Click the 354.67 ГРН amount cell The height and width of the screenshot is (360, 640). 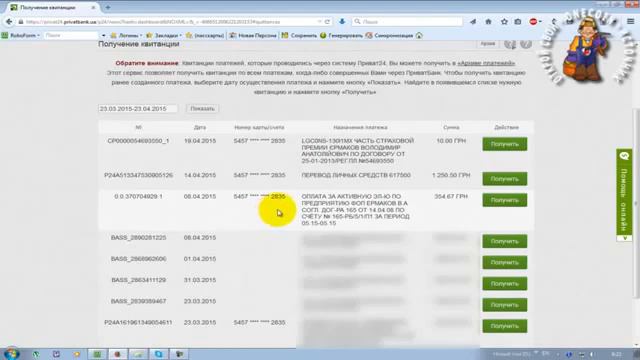(x=451, y=196)
